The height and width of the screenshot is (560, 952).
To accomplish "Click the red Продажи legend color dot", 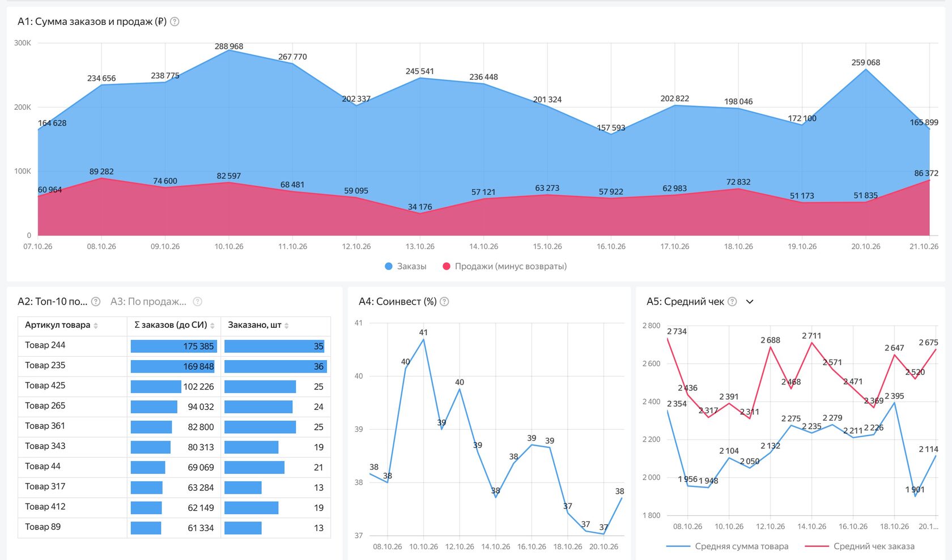I will pyautogui.click(x=447, y=266).
